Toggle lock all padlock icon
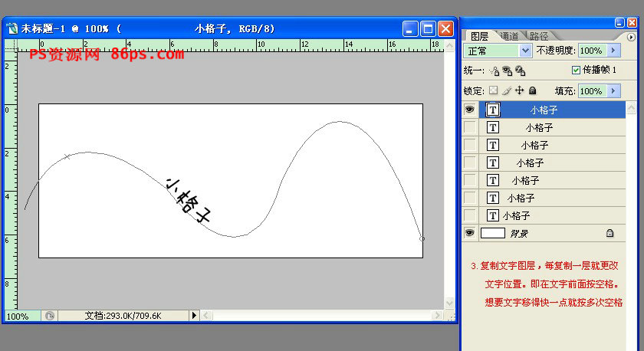 (532, 90)
